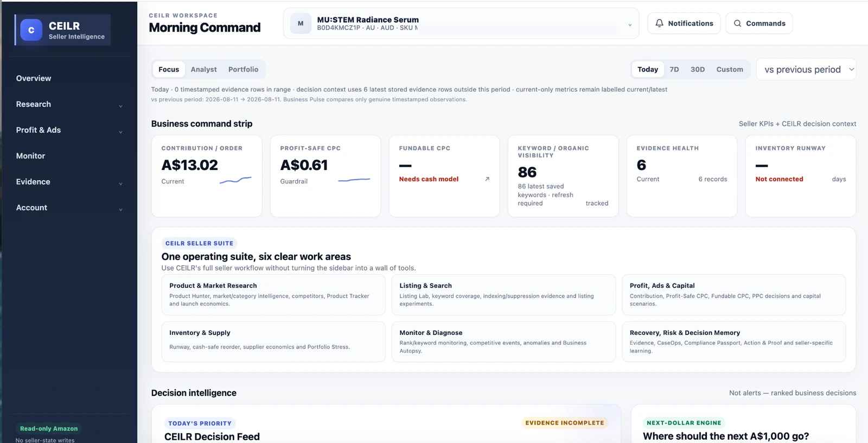868x443 pixels.
Task: Open the Monitor & Diagnose card
Action: click(x=503, y=341)
